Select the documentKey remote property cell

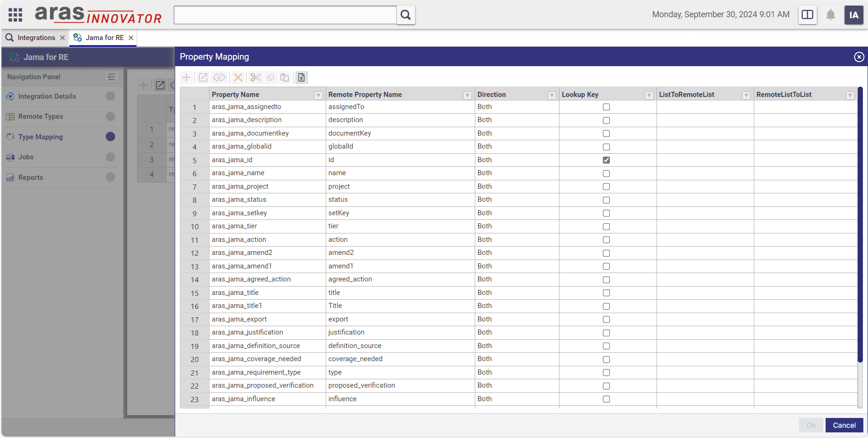[x=400, y=133]
